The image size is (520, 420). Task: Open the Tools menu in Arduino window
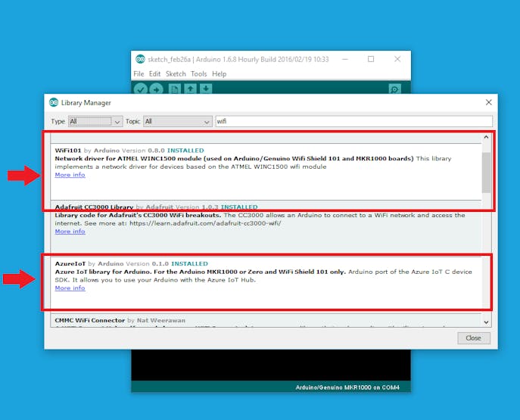(198, 74)
